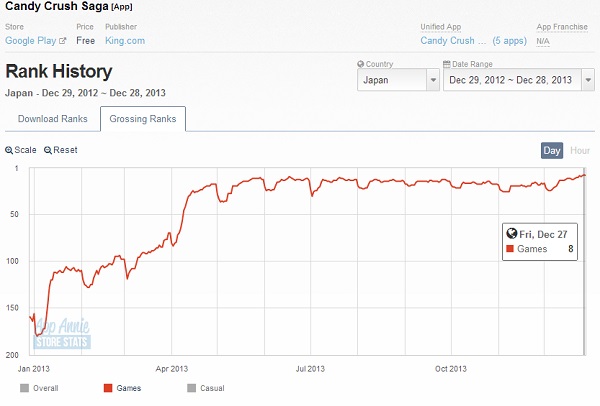Click the Jul 2013 axis label

tap(310, 369)
